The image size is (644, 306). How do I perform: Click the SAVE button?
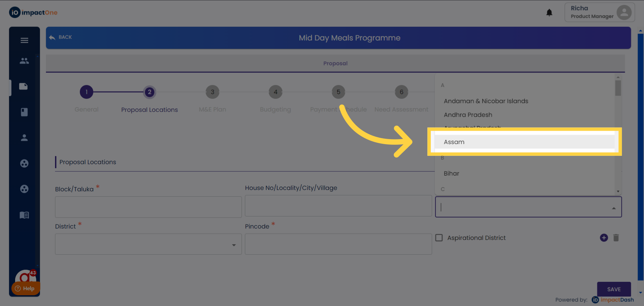pos(614,289)
